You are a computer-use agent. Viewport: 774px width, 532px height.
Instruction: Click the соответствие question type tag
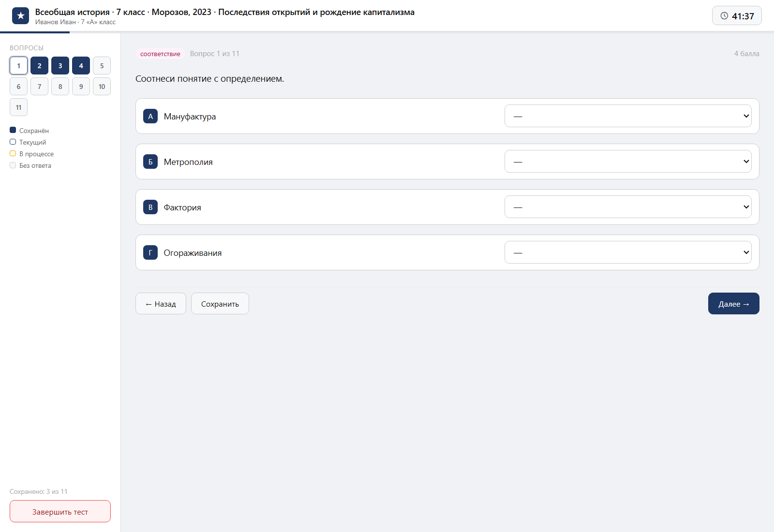160,54
